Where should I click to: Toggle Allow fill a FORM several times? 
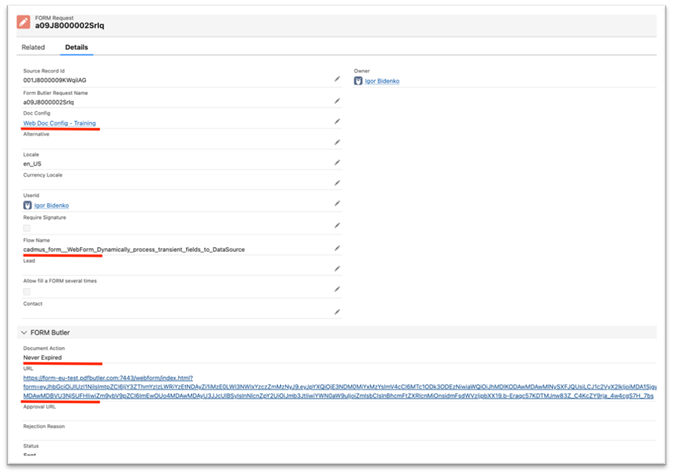(28, 291)
